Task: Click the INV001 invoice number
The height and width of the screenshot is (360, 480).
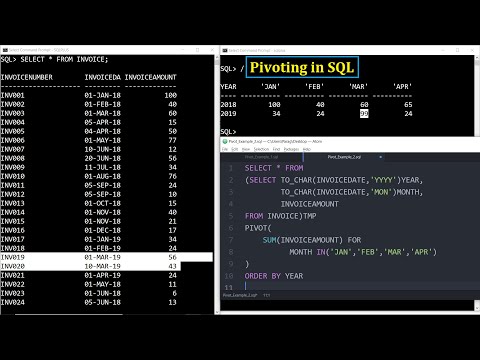Action: [13, 95]
